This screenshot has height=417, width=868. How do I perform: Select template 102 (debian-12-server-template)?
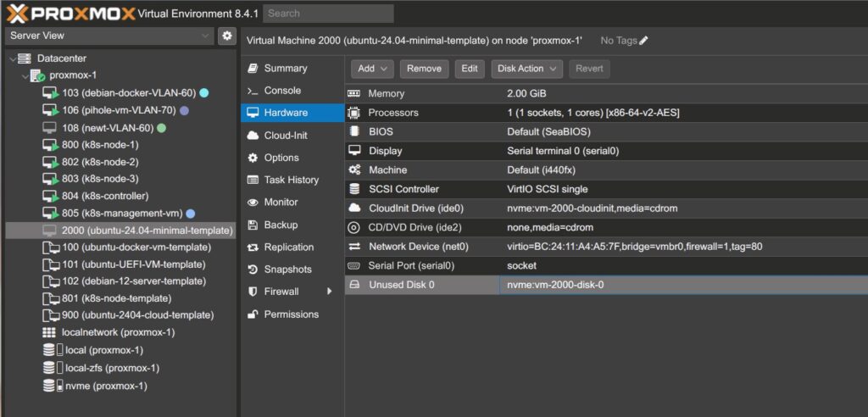pyautogui.click(x=120, y=281)
